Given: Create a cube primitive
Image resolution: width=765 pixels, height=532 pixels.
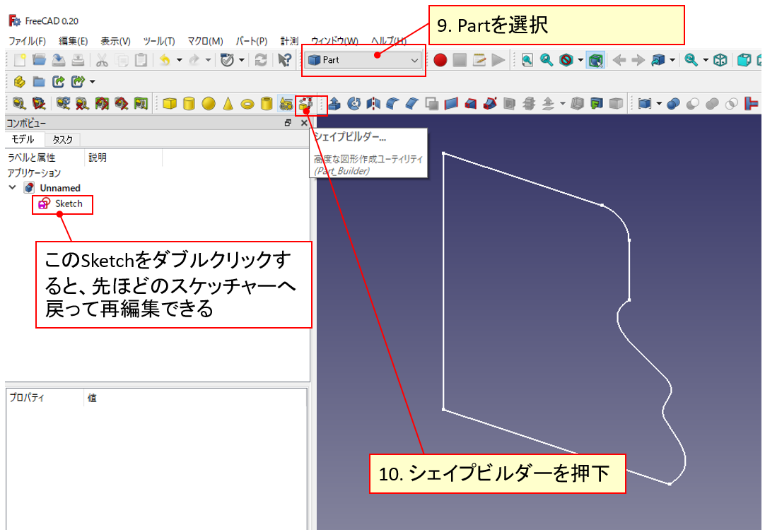Looking at the screenshot, I should (x=169, y=103).
